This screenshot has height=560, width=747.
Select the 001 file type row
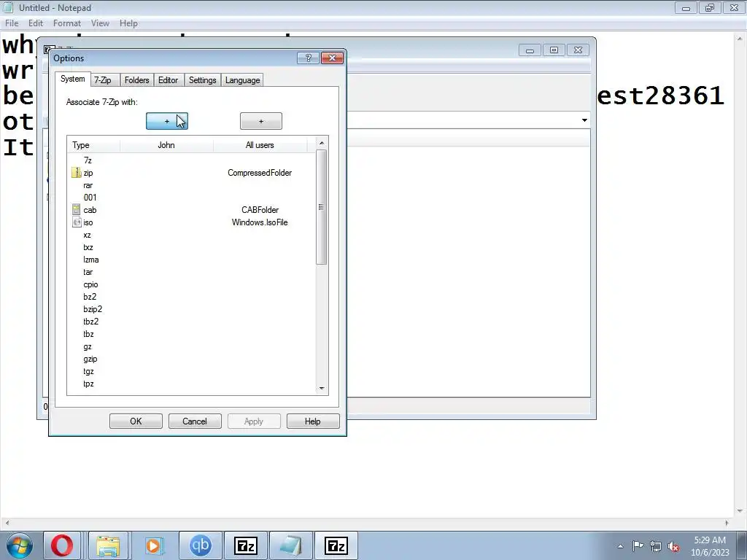click(192, 197)
